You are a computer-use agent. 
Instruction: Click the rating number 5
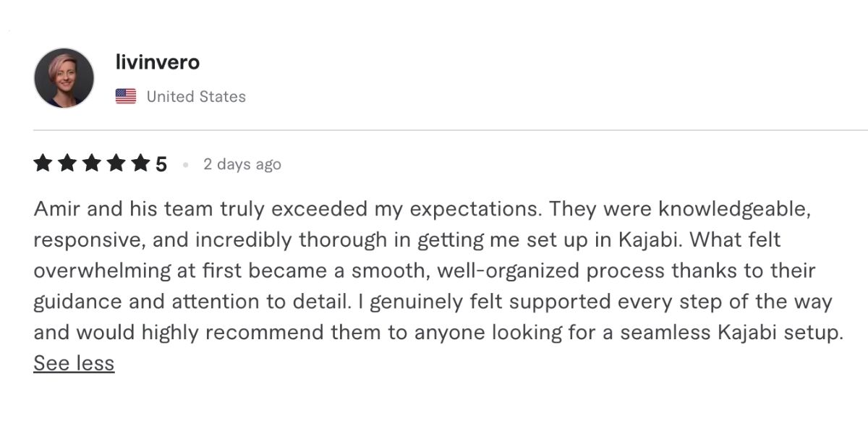tap(161, 164)
